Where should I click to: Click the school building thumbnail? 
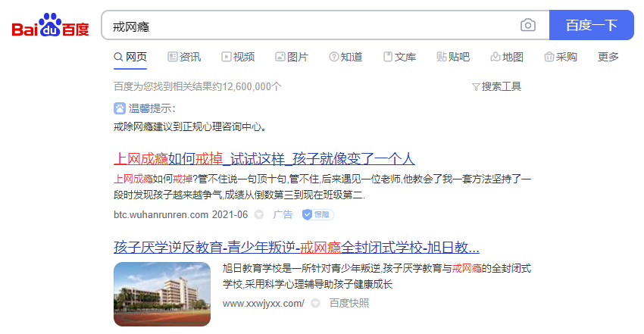(162, 294)
